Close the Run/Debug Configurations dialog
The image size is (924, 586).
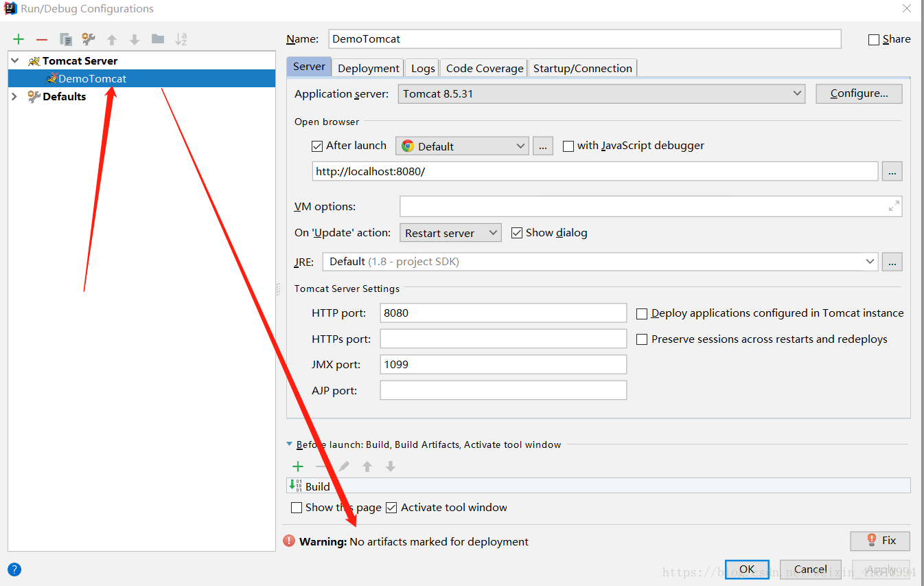(906, 9)
